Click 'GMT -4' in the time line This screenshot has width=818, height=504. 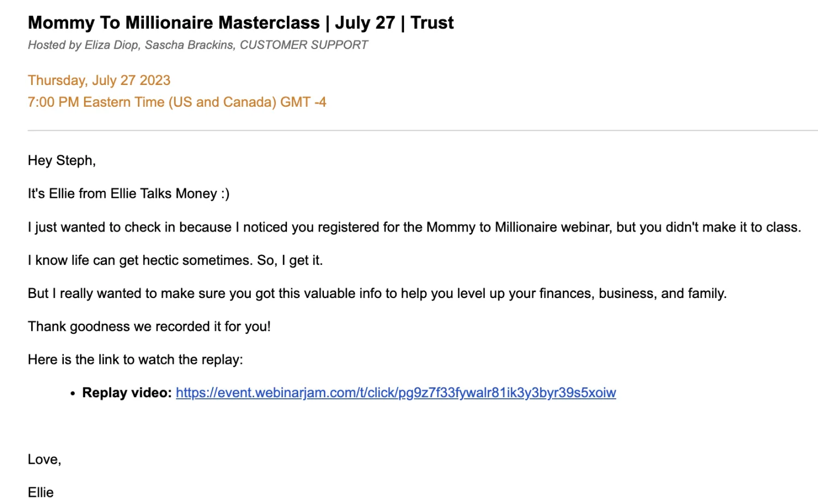pos(303,102)
